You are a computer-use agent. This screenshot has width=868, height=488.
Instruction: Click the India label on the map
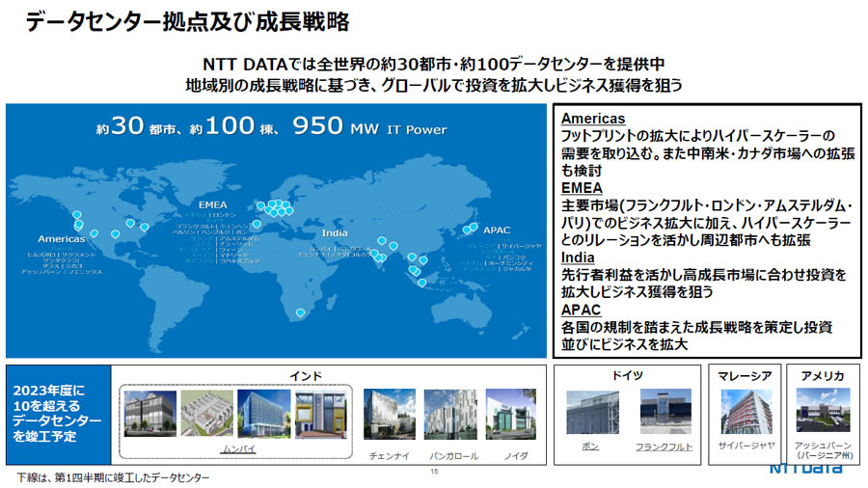(x=335, y=233)
